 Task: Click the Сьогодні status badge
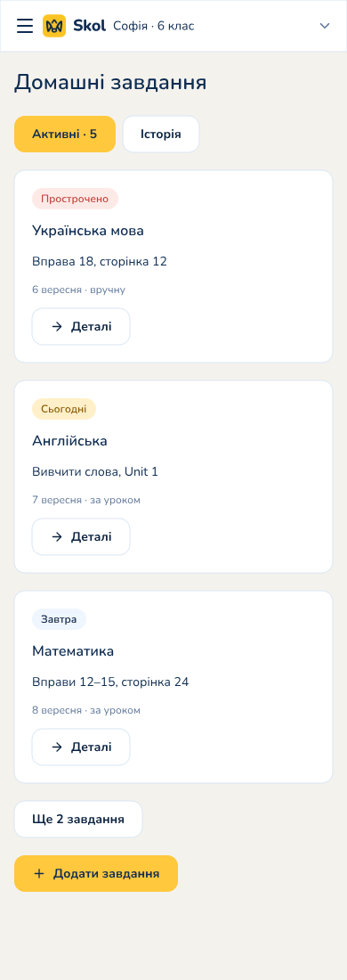point(64,409)
